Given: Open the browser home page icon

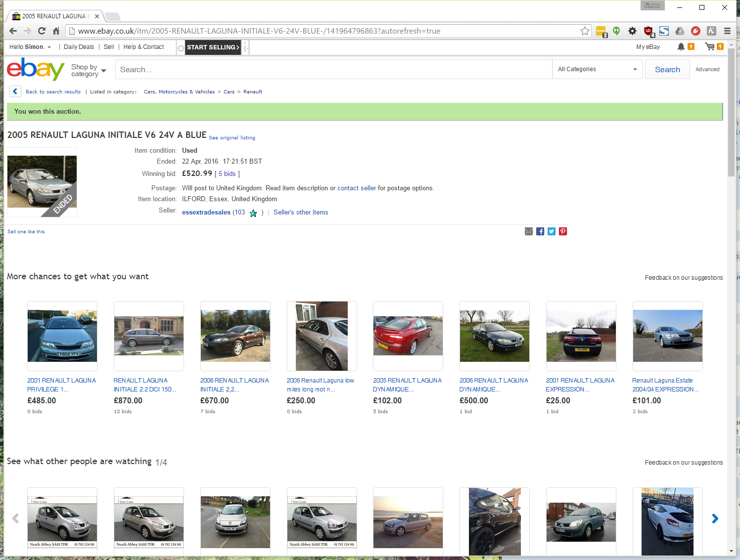Looking at the screenshot, I should click(56, 31).
